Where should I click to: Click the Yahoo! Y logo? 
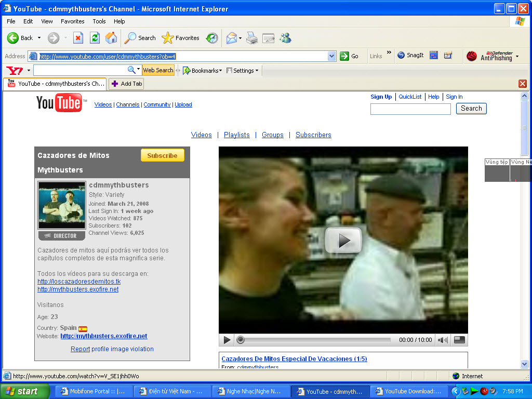[x=15, y=71]
